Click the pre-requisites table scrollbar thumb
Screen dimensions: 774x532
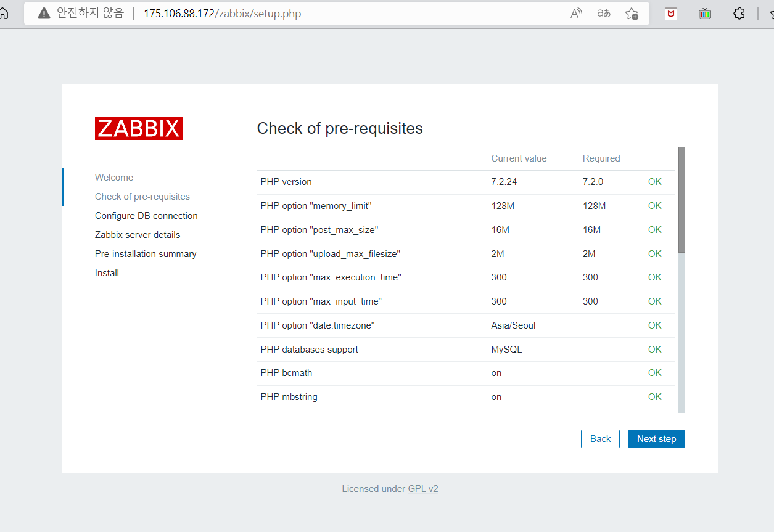click(x=681, y=200)
